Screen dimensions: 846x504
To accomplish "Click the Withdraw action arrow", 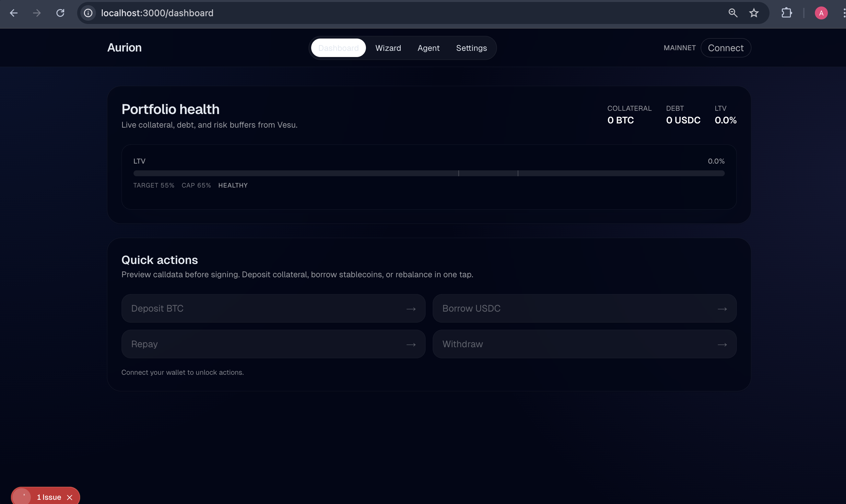I will coord(722,344).
